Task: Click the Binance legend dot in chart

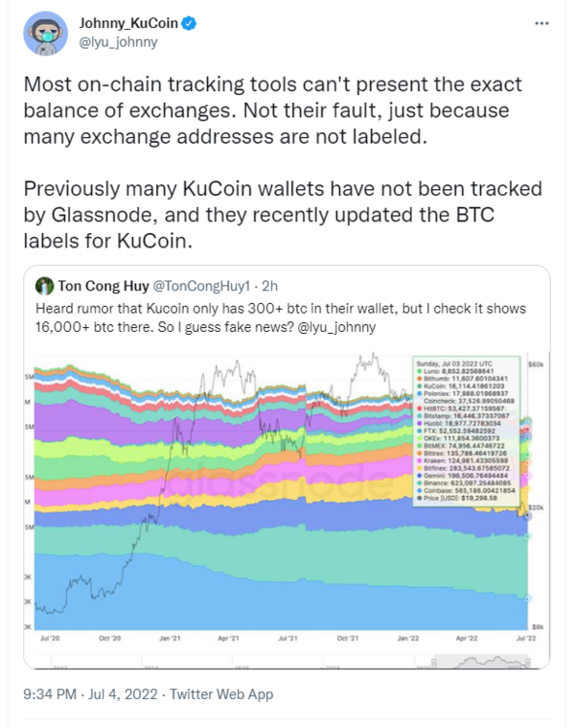Action: coord(419,481)
